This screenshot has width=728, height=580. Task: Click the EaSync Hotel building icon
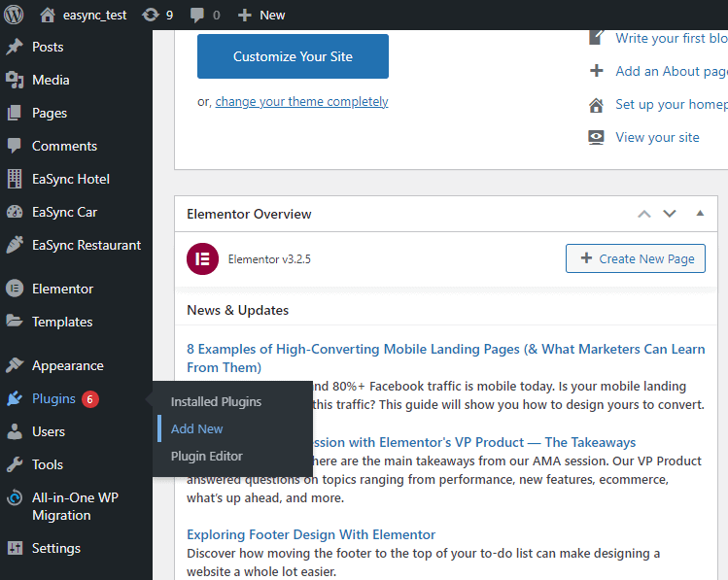15,179
